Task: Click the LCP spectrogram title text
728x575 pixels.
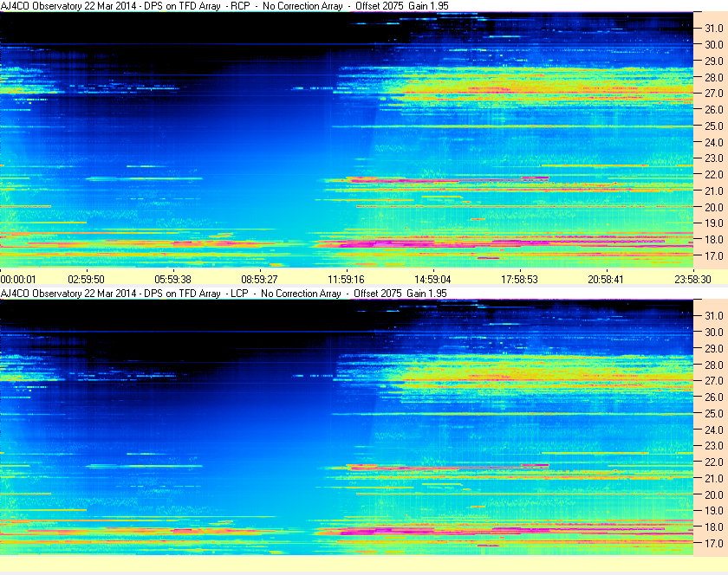Action: coord(225,294)
